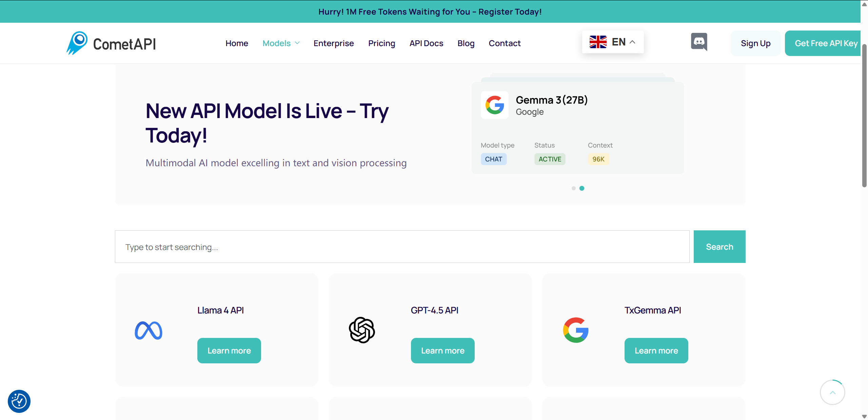
Task: Click the Google logo on TxGemma card
Action: pyautogui.click(x=576, y=329)
